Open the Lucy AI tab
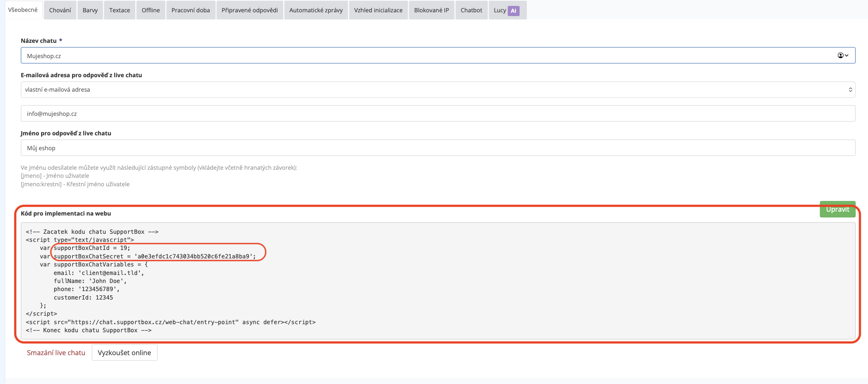Image resolution: width=868 pixels, height=384 pixels. point(507,10)
